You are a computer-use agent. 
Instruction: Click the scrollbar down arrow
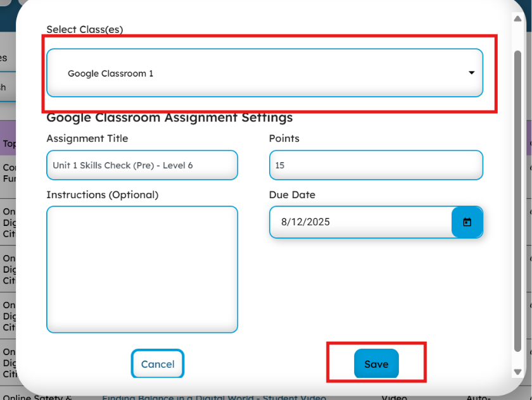point(517,373)
